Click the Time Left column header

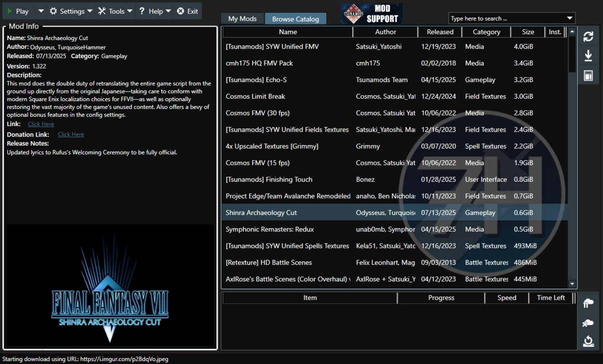pos(551,298)
